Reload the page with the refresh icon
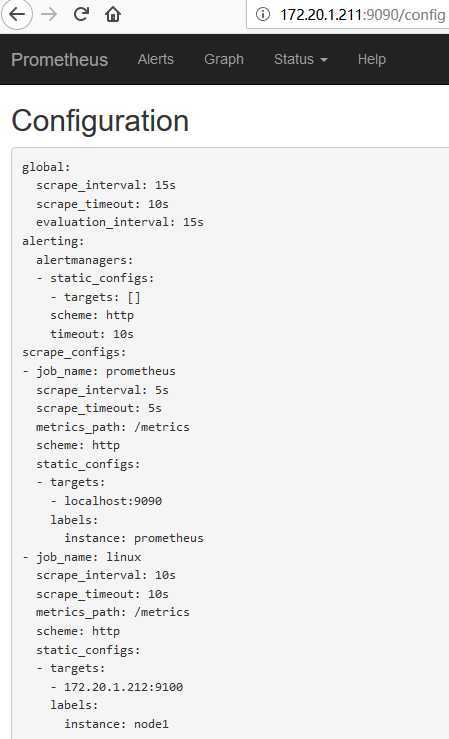449x739 pixels. (x=82, y=14)
